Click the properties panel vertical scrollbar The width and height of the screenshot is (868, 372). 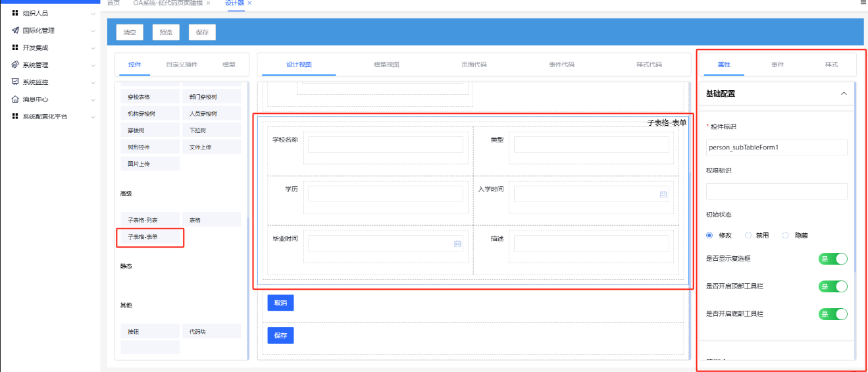point(855,178)
